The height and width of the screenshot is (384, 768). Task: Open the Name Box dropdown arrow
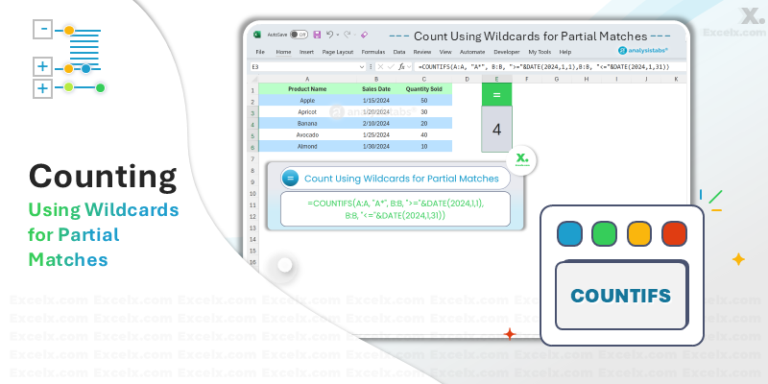pos(361,67)
